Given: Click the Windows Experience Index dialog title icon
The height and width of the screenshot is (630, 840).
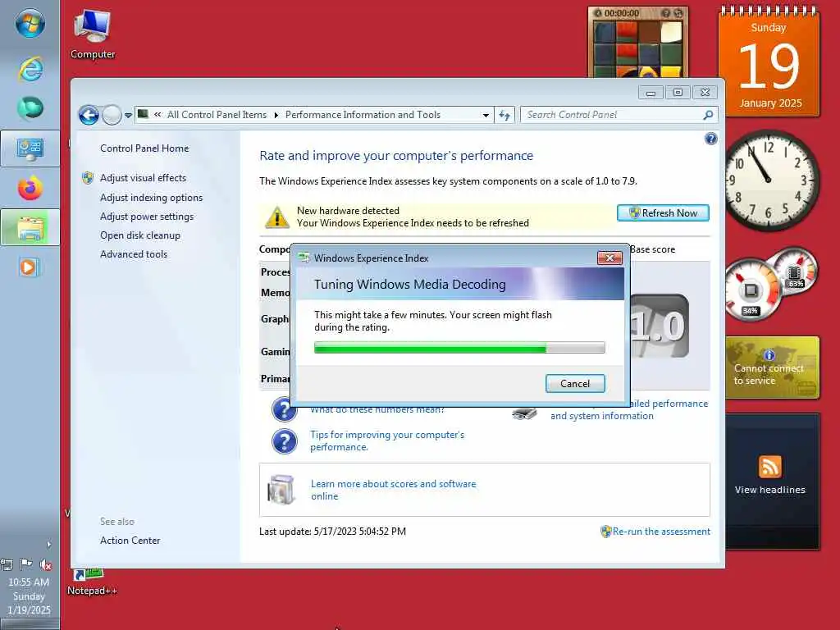Looking at the screenshot, I should pyautogui.click(x=304, y=258).
